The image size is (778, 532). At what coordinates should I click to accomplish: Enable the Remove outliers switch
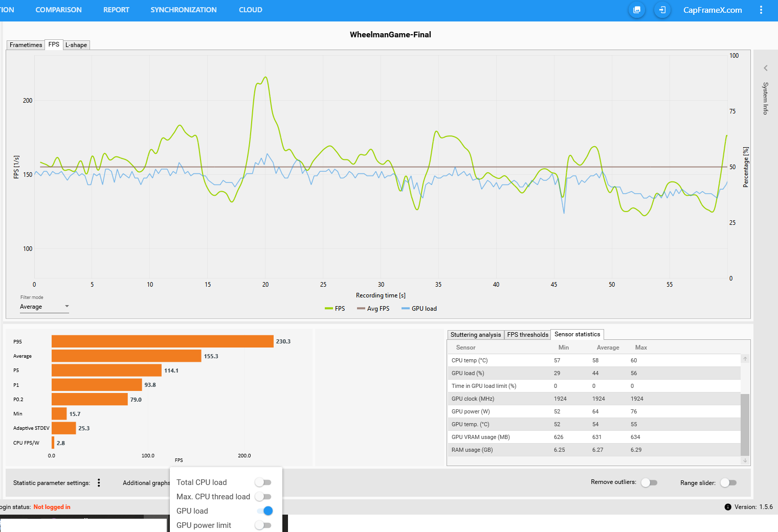(x=649, y=482)
